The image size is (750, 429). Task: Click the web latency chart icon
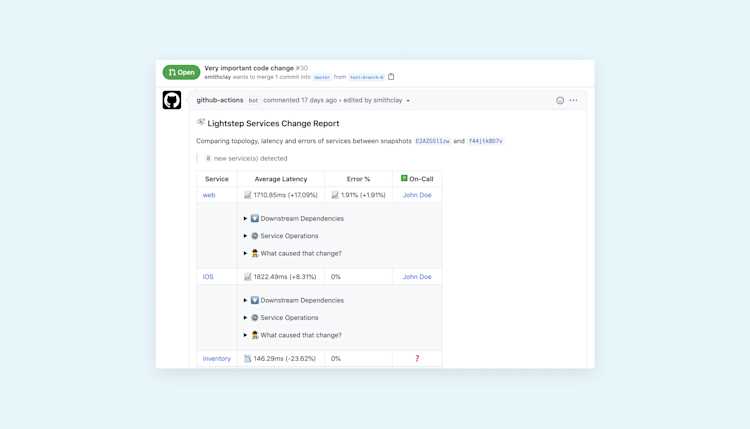tap(248, 195)
